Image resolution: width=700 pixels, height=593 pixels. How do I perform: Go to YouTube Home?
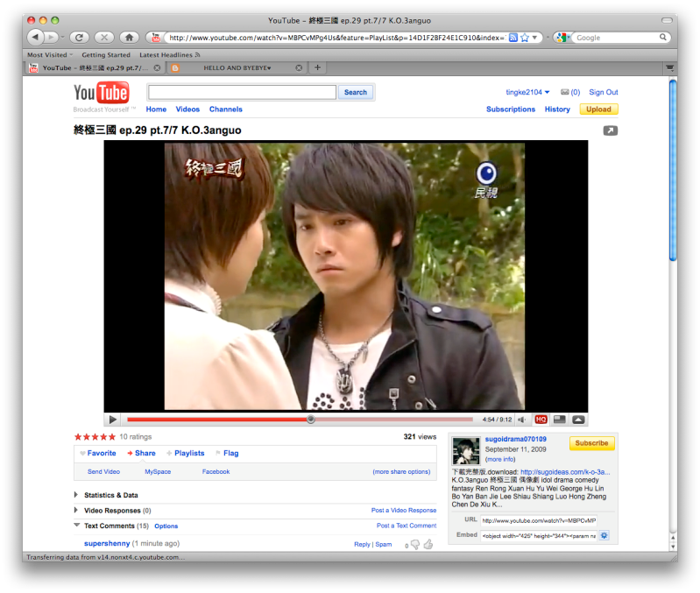point(156,109)
